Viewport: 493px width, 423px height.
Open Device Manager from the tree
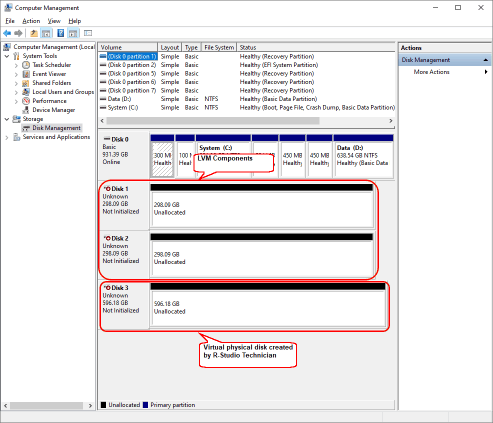[53, 110]
